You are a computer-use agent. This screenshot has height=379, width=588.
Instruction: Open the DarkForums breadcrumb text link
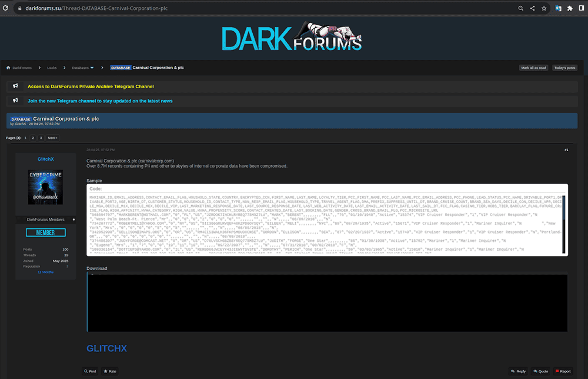click(x=22, y=68)
